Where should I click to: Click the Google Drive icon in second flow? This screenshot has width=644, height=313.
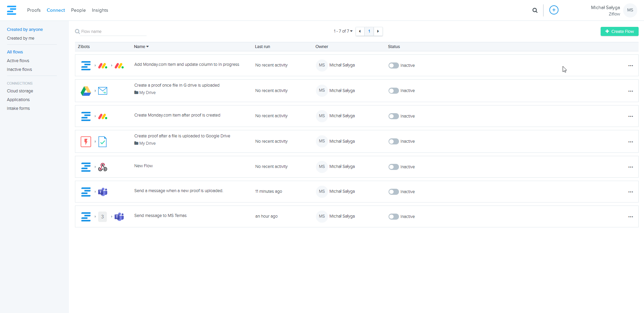pyautogui.click(x=86, y=91)
